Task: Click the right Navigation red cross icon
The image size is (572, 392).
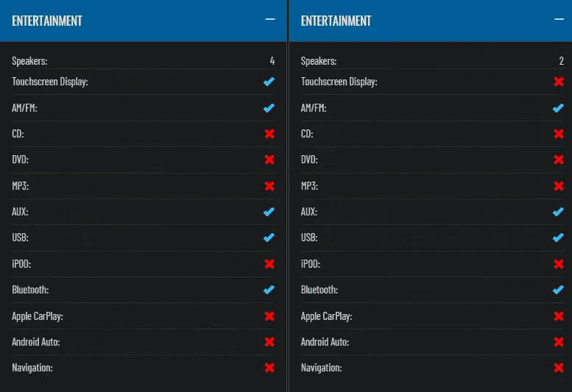Action: point(559,368)
